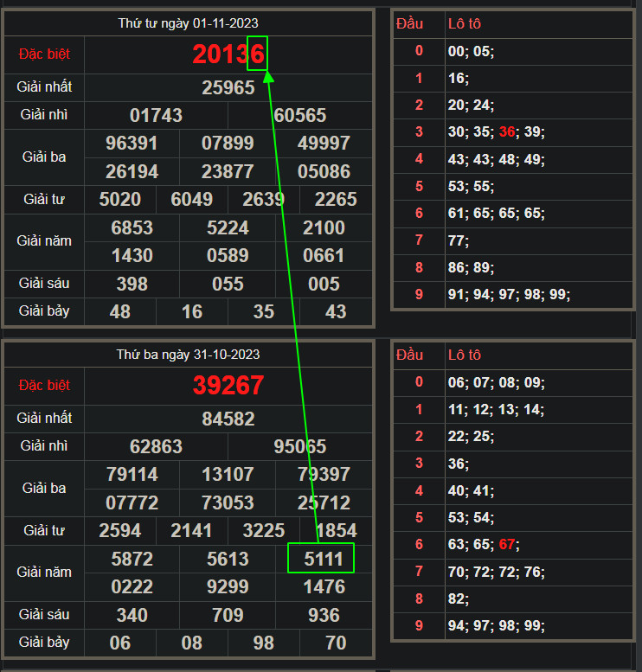Click the red highlighted 67 in Lô tô list
Image resolution: width=642 pixels, height=672 pixels.
tap(507, 545)
